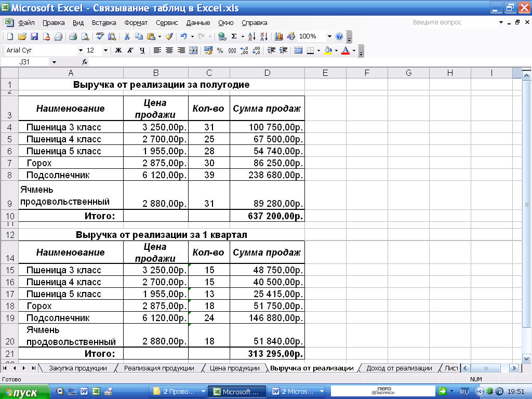The image size is (532, 399).
Task: Apply percent style icon
Action: (220, 50)
